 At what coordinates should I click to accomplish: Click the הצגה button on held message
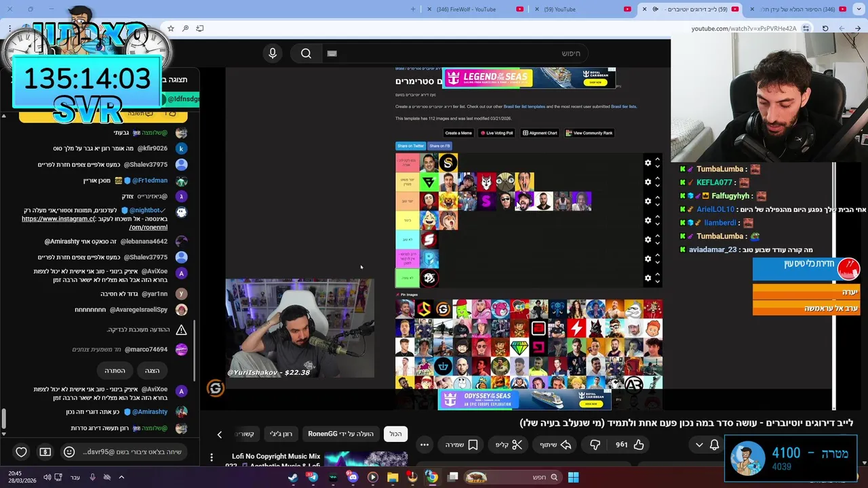[152, 371]
